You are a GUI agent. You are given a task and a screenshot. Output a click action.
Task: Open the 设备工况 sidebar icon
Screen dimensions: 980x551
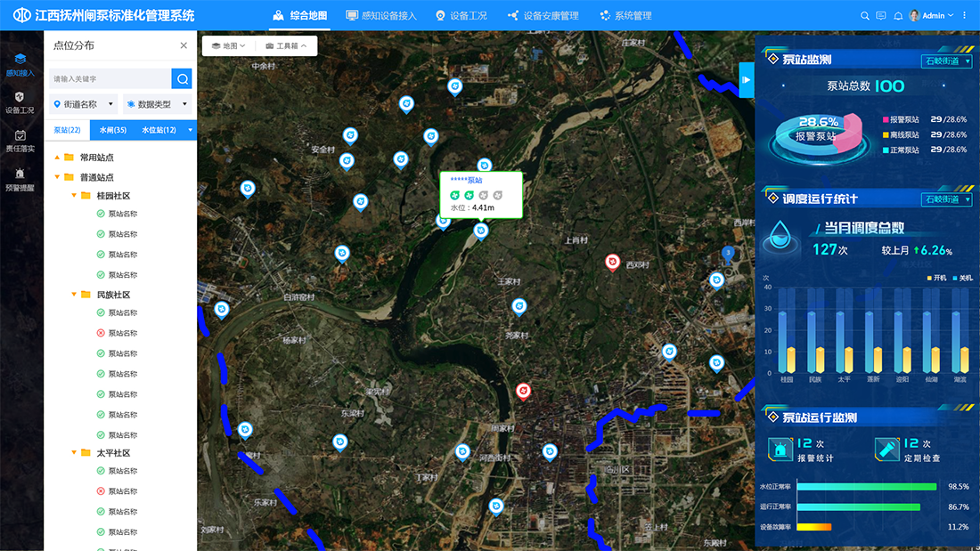coord(20,102)
